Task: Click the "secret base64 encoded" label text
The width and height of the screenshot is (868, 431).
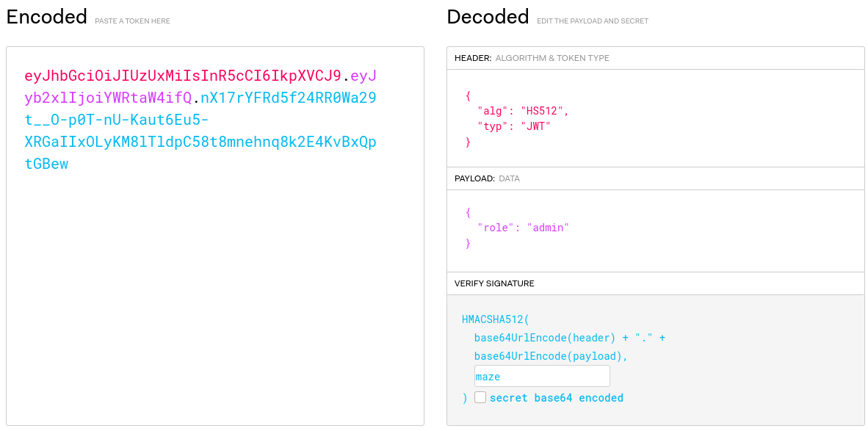Action: [556, 398]
